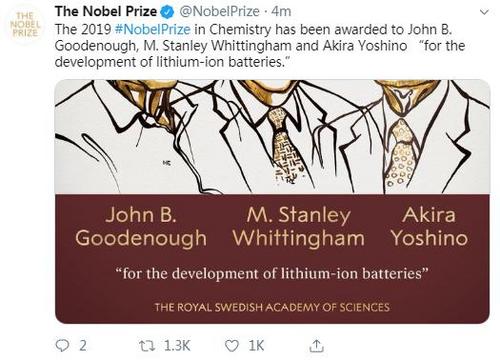Image resolution: width=500 pixels, height=360 pixels.
Task: View the 1K likes count
Action: [256, 346]
